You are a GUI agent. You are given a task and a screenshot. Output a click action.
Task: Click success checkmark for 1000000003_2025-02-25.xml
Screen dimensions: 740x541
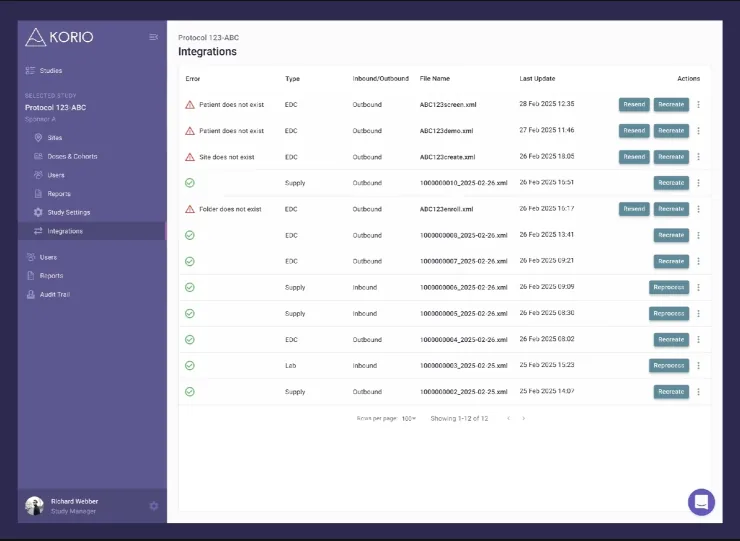pos(190,365)
